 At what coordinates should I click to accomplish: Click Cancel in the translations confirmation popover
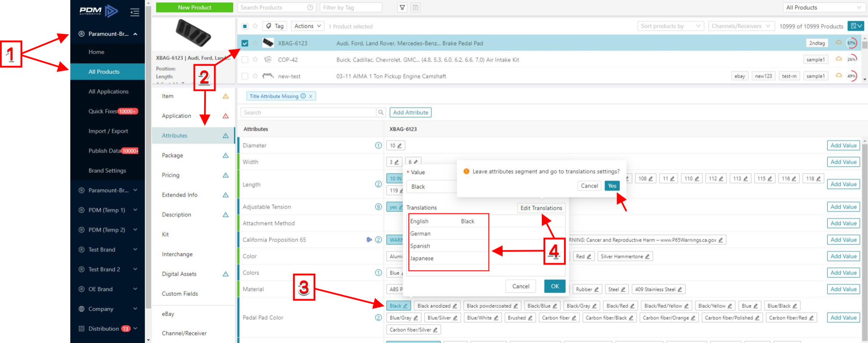tap(589, 186)
